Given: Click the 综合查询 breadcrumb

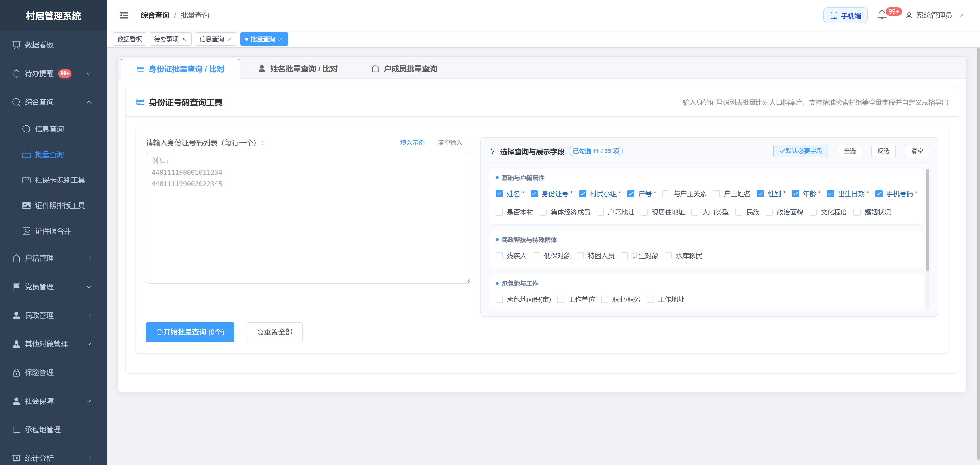Looking at the screenshot, I should (155, 15).
